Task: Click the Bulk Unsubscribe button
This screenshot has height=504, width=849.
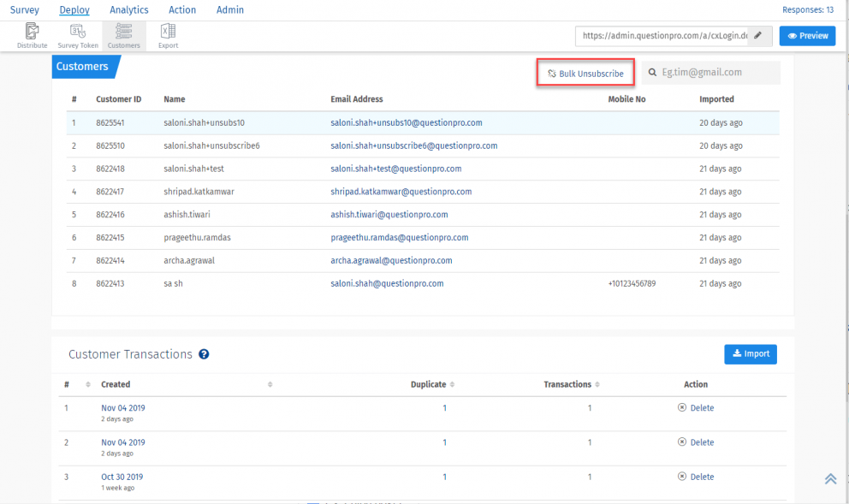Action: 586,74
